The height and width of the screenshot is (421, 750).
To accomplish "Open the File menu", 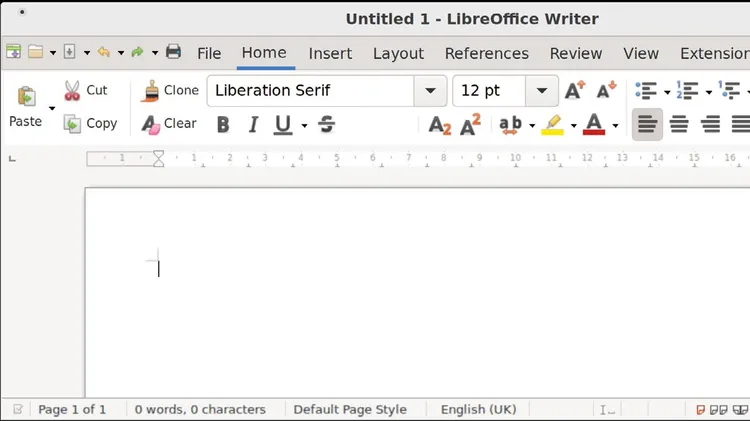I will [209, 53].
